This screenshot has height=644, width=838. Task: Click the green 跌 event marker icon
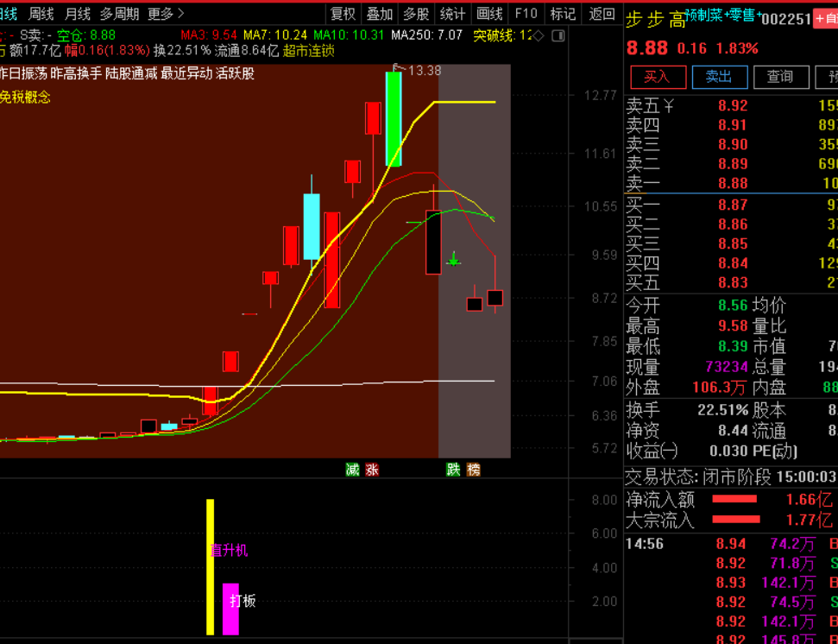tap(453, 470)
